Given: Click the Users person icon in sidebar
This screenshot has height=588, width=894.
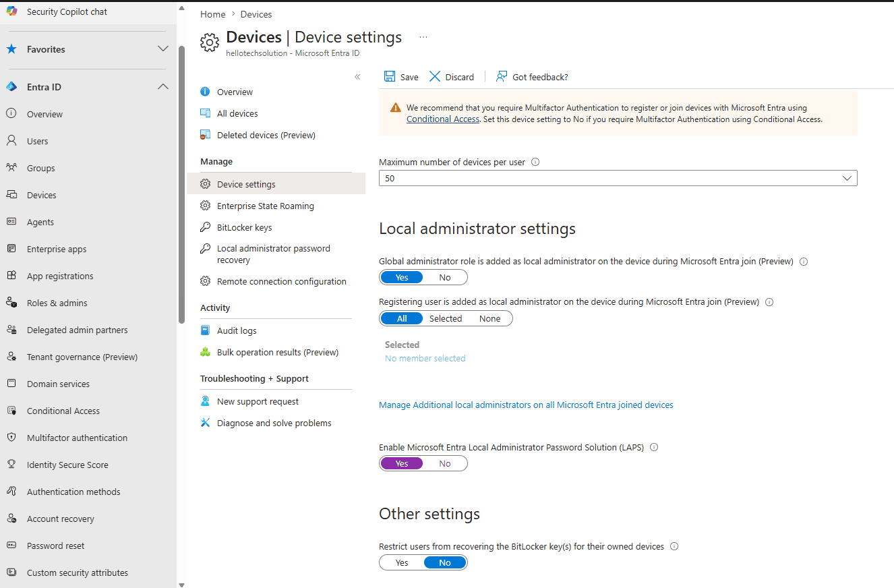Looking at the screenshot, I should click(11, 141).
